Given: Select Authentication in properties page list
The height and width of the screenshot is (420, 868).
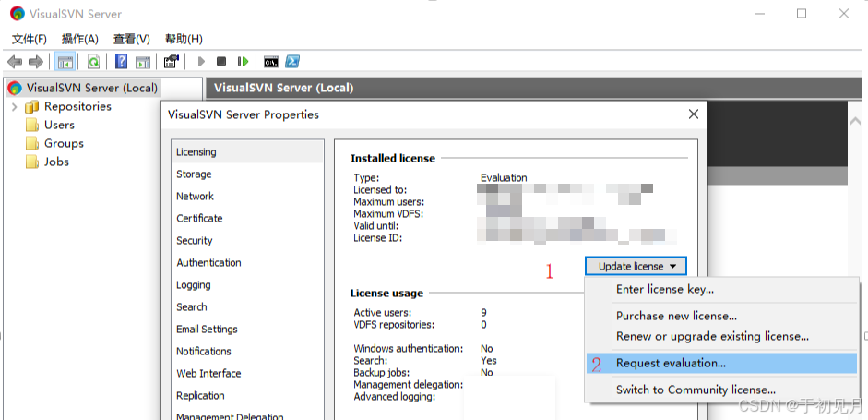Looking at the screenshot, I should pyautogui.click(x=247, y=263).
